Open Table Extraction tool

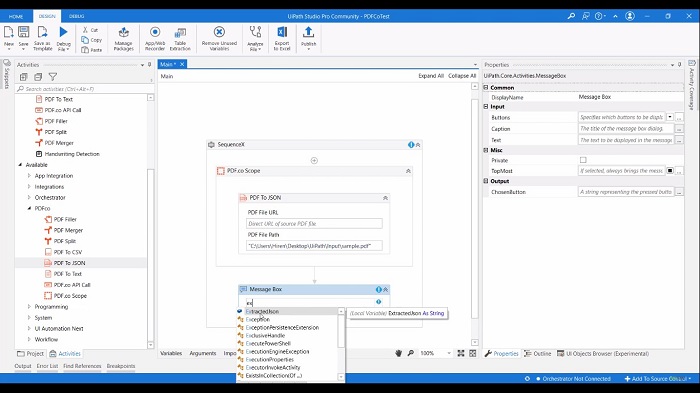(x=180, y=38)
